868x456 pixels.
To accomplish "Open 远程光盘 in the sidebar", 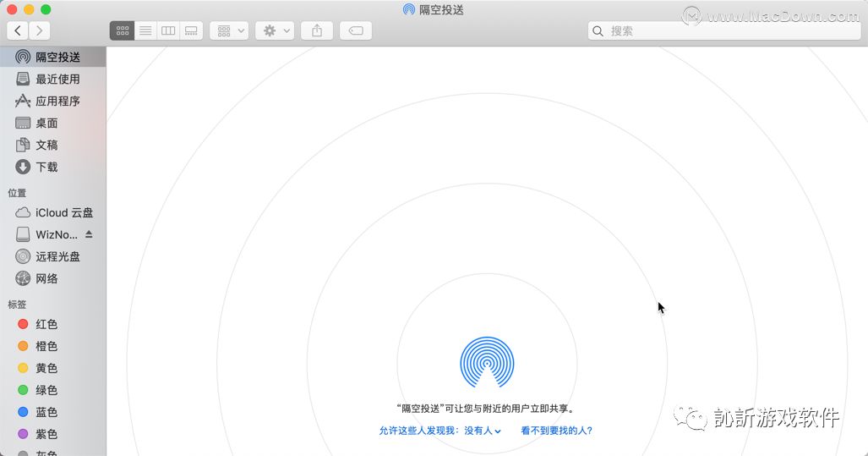I will click(52, 256).
